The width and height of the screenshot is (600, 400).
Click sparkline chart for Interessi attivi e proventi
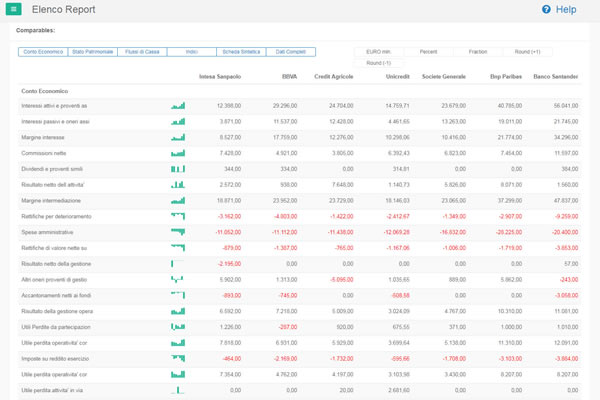point(178,106)
